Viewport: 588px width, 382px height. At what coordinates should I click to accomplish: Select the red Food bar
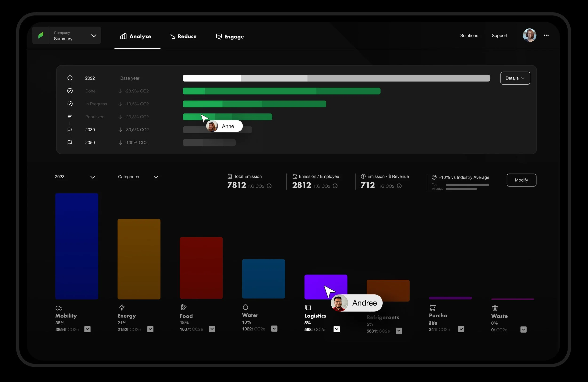pyautogui.click(x=201, y=268)
